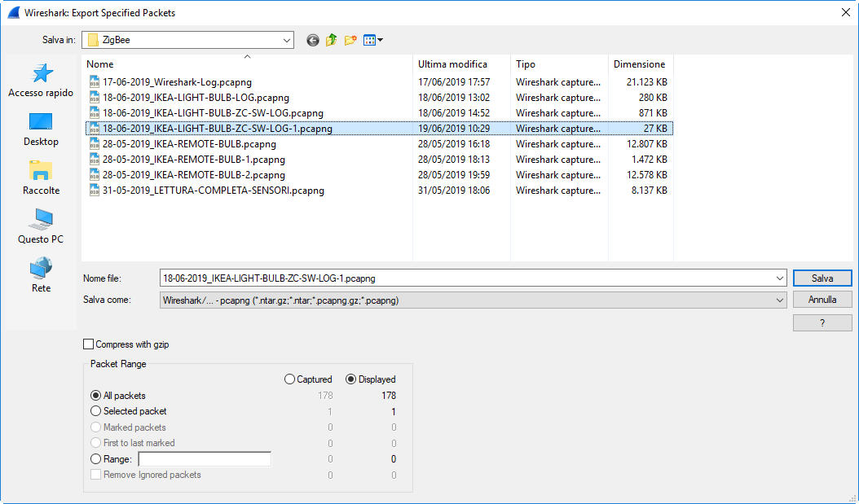Open help with the ? button
859x504 pixels.
(x=822, y=323)
